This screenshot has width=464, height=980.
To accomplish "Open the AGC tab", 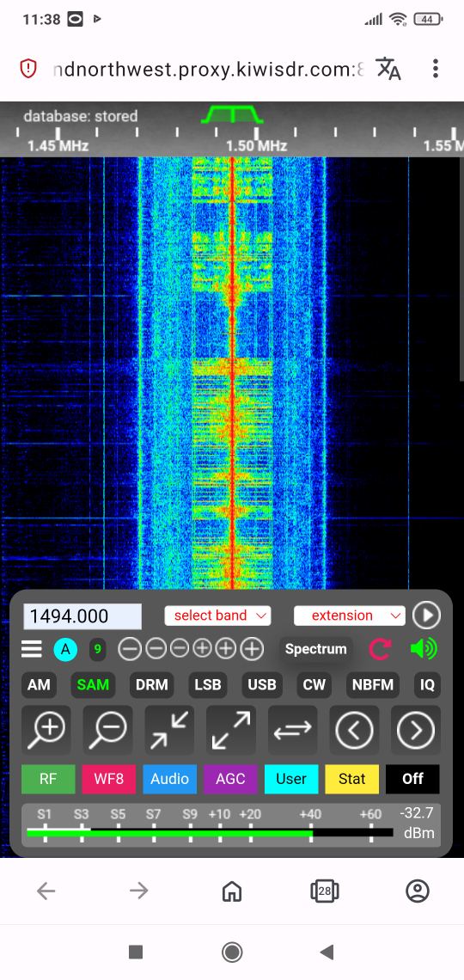I will [230, 779].
